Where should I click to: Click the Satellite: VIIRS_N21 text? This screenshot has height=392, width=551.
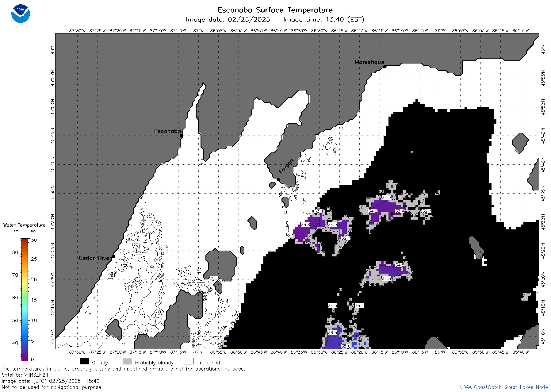click(x=25, y=375)
